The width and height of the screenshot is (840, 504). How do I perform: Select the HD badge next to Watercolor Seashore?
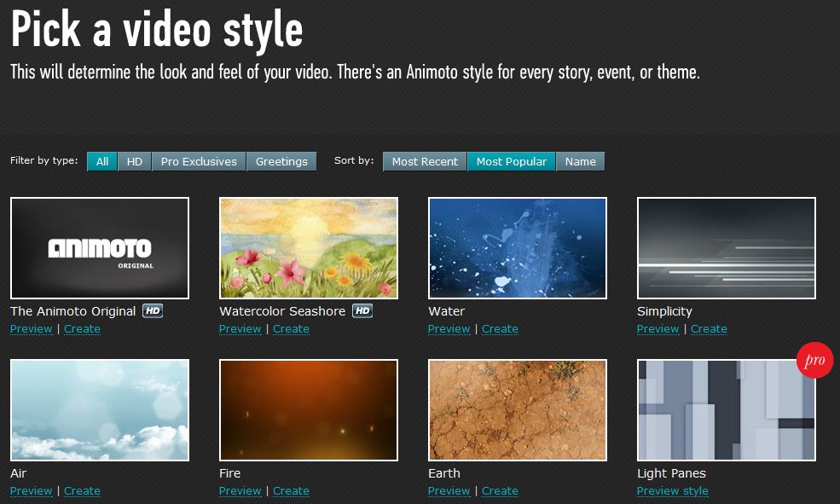[362, 310]
